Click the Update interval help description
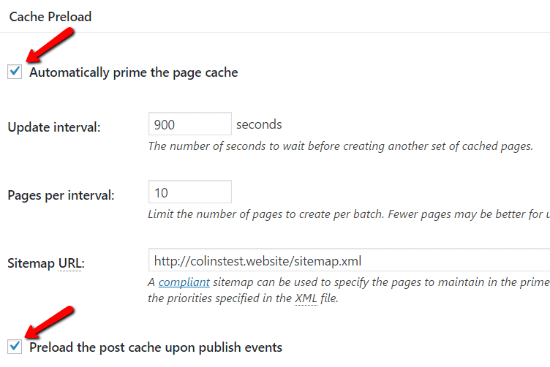 point(340,146)
